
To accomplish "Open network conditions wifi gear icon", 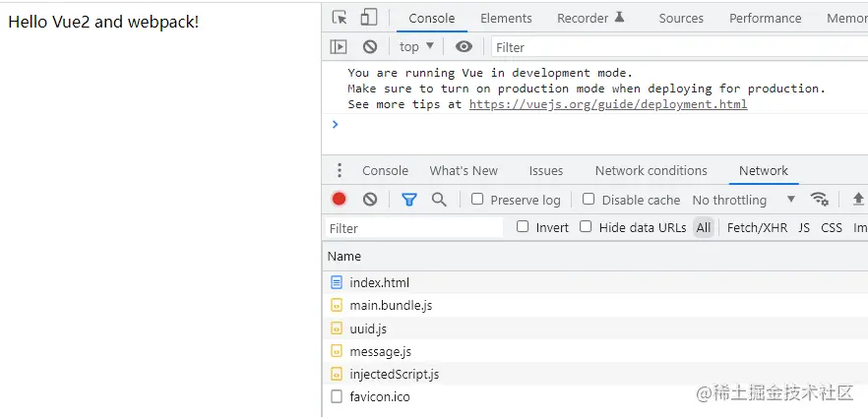I will (819, 199).
